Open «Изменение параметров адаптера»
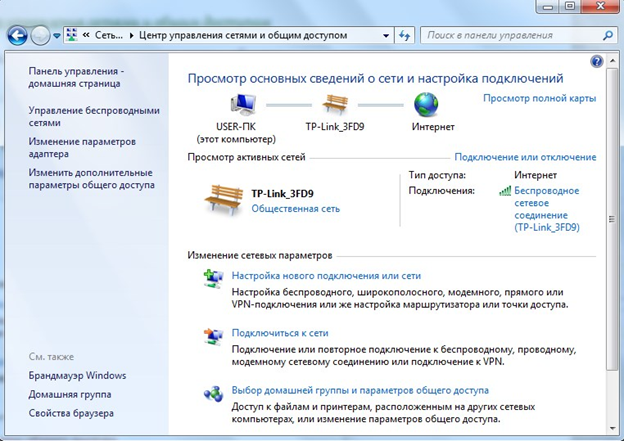 (x=82, y=148)
